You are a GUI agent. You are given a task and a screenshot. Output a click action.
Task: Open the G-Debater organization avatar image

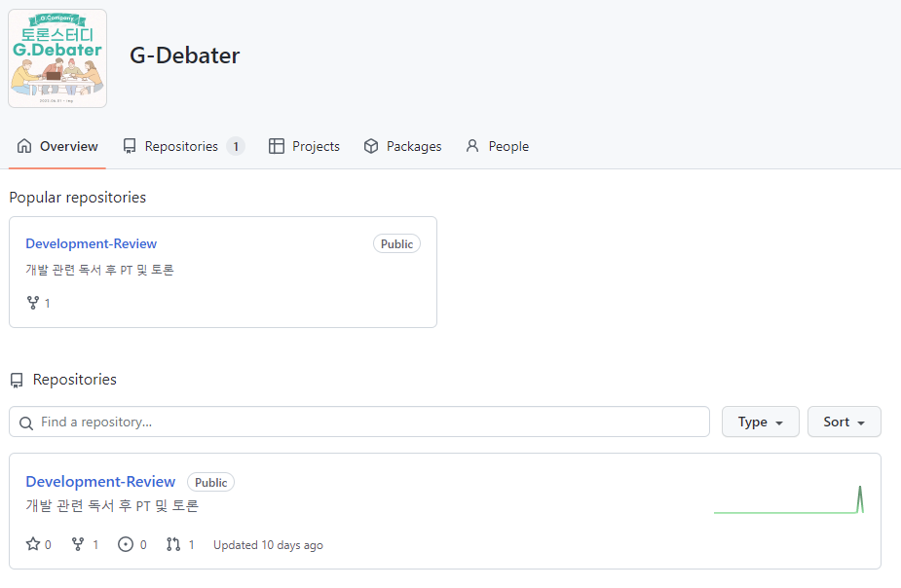[x=57, y=58]
